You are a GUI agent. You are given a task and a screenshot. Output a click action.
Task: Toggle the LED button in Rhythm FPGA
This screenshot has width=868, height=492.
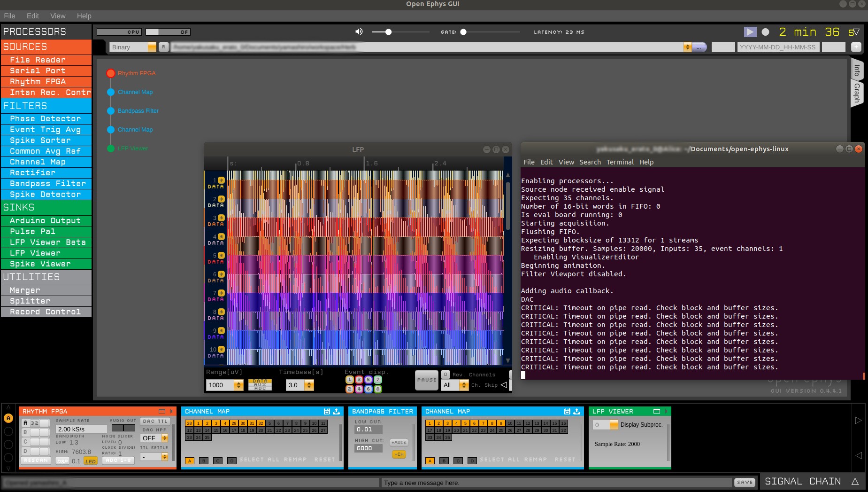(x=91, y=461)
